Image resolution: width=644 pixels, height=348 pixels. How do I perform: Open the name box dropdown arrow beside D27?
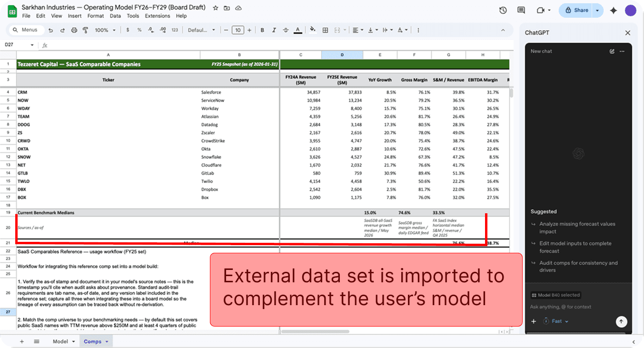(32, 45)
